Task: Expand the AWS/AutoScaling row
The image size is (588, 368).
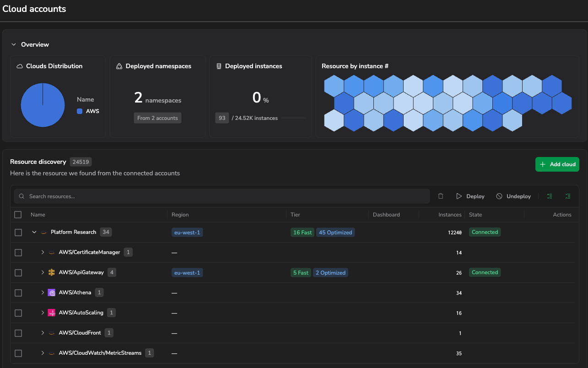Action: coord(43,313)
